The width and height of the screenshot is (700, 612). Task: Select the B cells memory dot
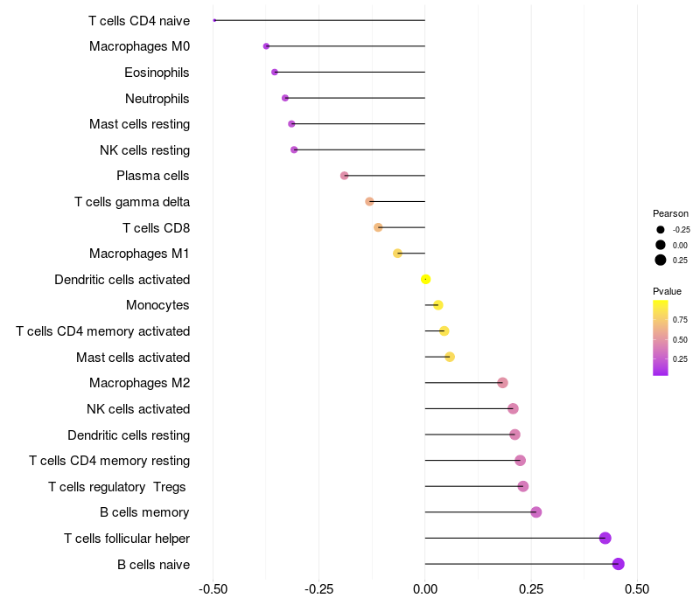[536, 512]
